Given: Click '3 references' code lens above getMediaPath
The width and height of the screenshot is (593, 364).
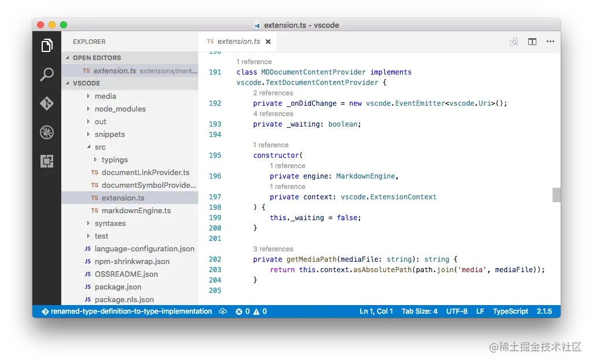Looking at the screenshot, I should coord(273,248).
